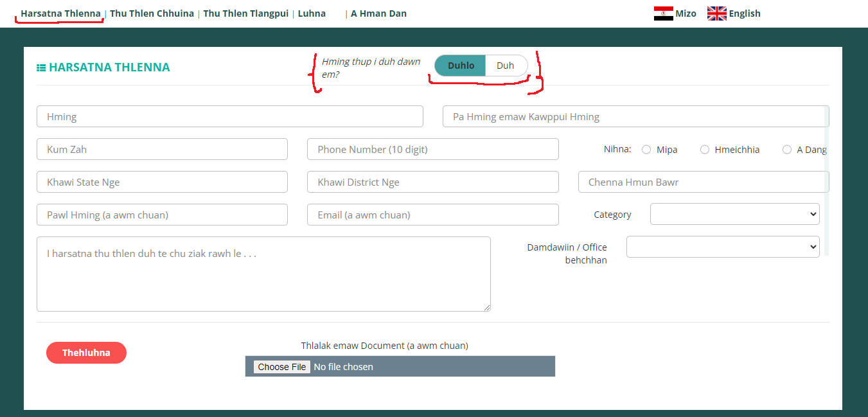Screen dimensions: 868x417
Task: Click the English UK flag icon
Action: tap(716, 13)
